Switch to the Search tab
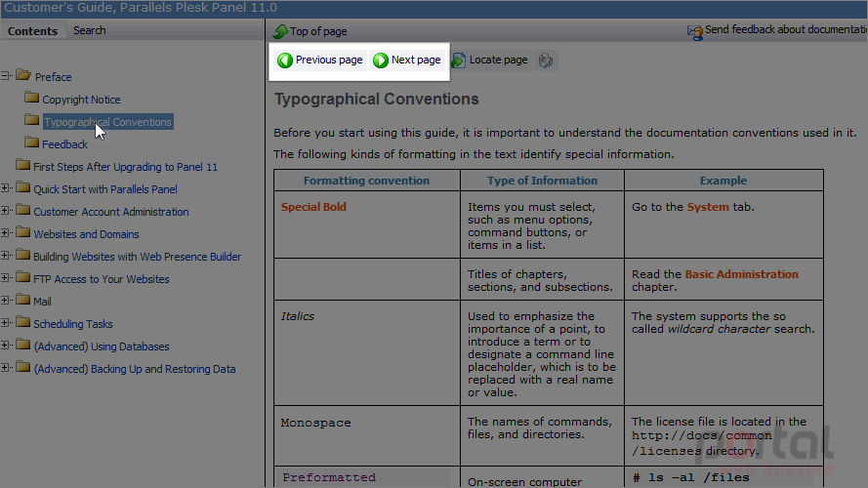 90,30
